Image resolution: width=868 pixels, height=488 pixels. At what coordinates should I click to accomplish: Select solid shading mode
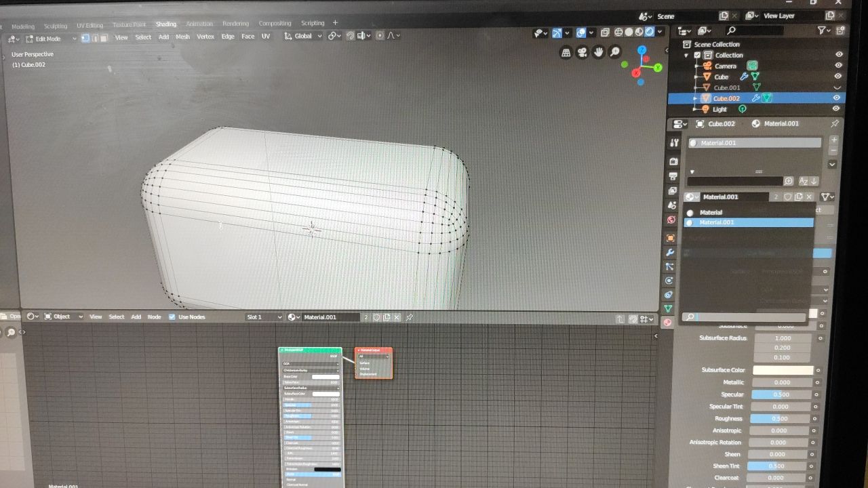[x=629, y=32]
